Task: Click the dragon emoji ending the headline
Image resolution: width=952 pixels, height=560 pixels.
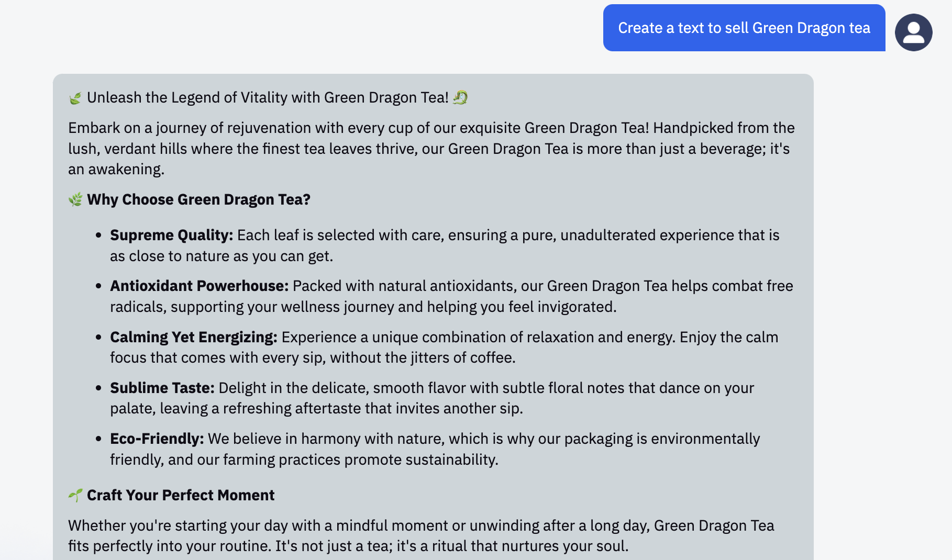Action: point(460,97)
